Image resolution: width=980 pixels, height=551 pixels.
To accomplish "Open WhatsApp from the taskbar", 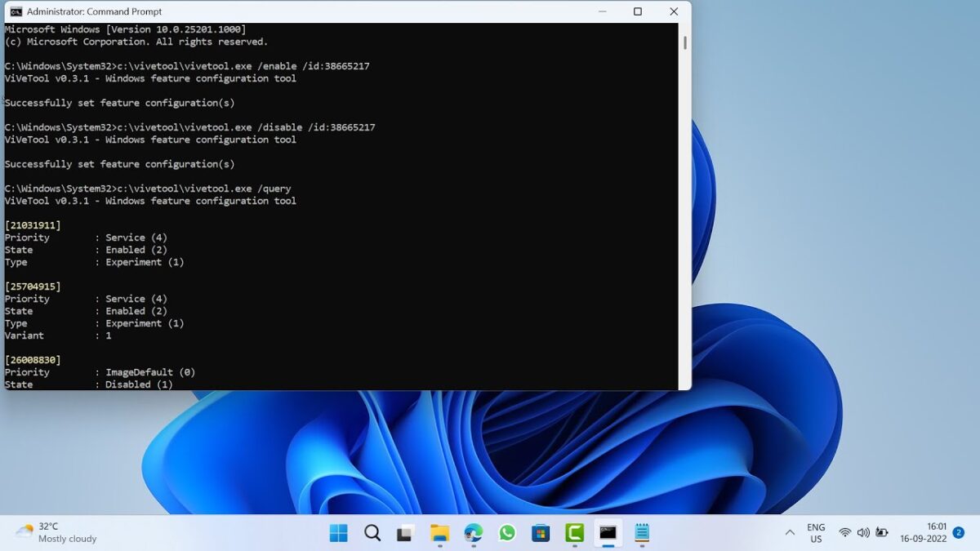I will [507, 533].
